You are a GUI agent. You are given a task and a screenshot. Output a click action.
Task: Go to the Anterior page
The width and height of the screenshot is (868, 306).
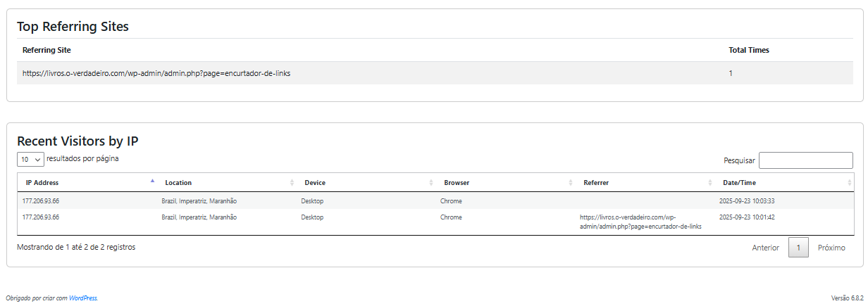[x=765, y=248]
